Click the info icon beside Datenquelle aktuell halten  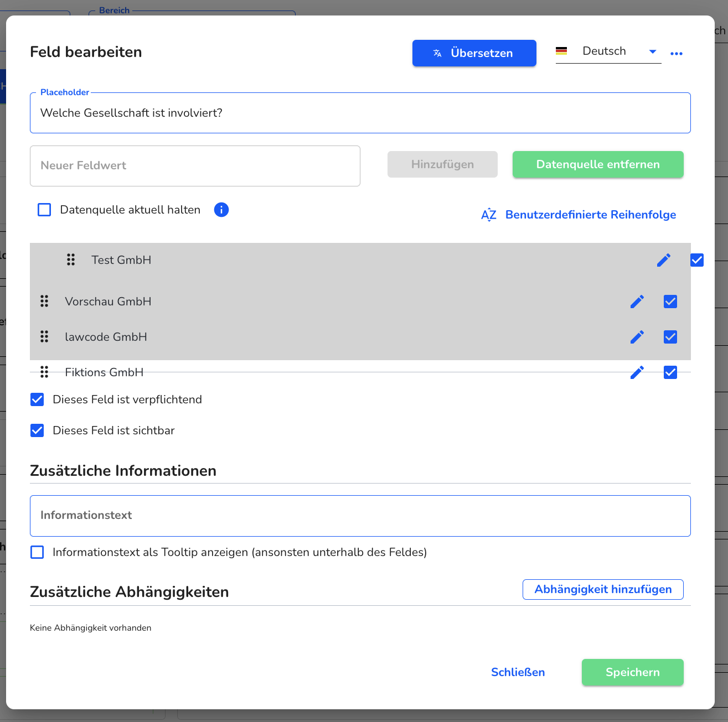[x=221, y=210]
